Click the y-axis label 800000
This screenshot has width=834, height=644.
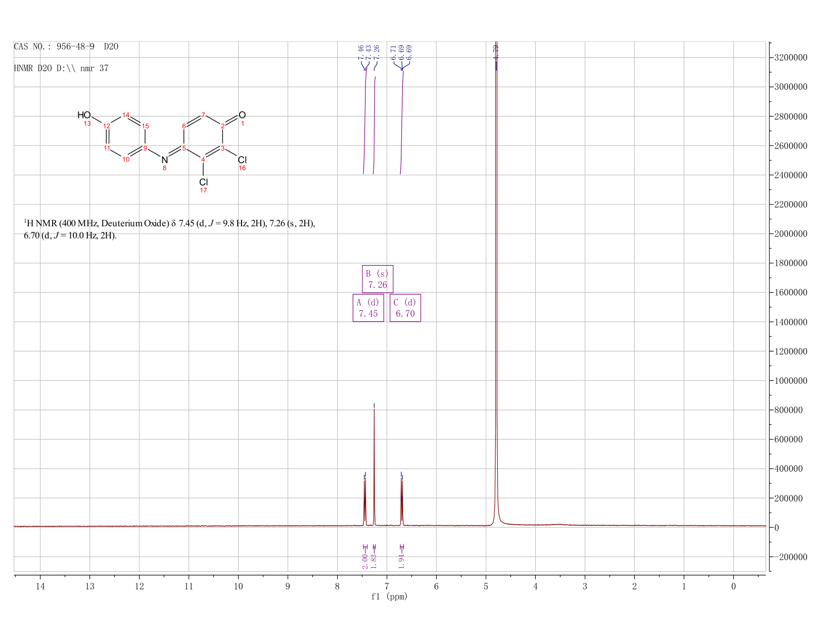(x=788, y=410)
